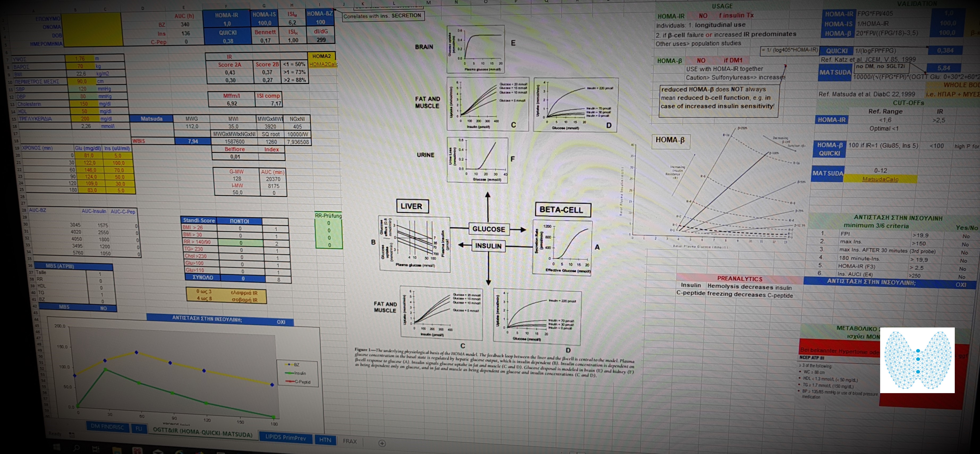980x454 pixels.
Task: Select the CUT-OFFs heading cell
Action: 908,103
